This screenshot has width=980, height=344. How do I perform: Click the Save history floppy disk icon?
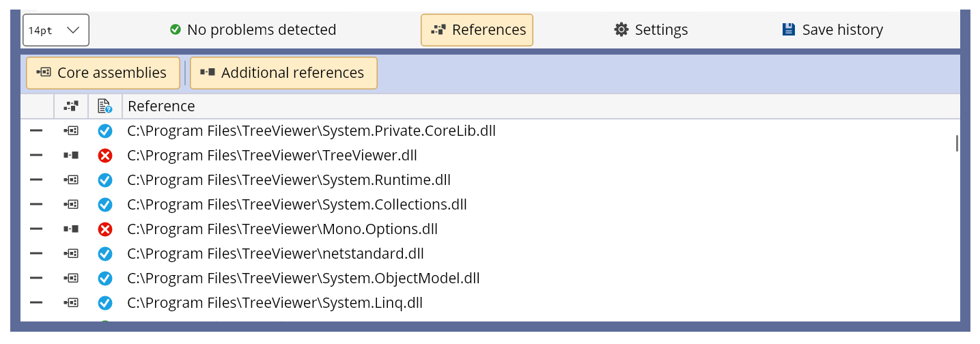click(x=789, y=29)
